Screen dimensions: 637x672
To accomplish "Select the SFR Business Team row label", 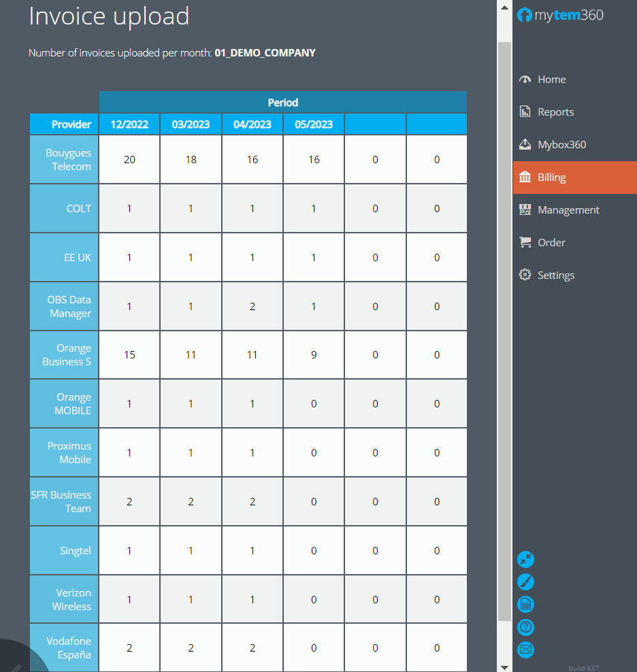I will click(65, 501).
